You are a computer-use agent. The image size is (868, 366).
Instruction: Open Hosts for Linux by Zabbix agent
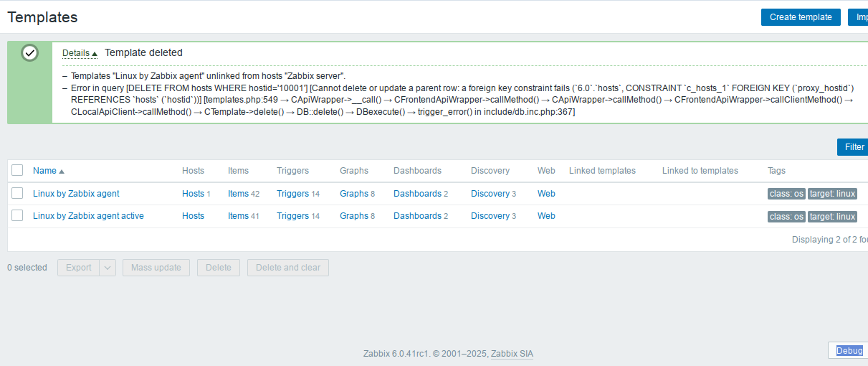[x=193, y=194]
